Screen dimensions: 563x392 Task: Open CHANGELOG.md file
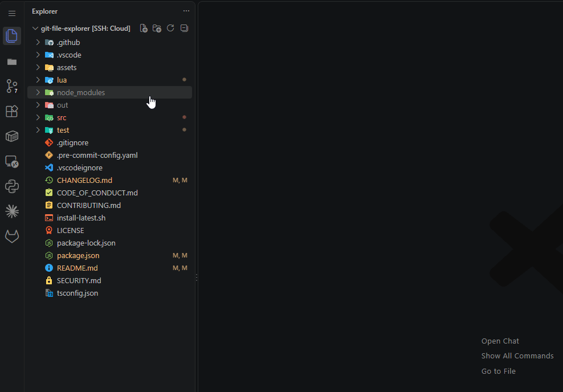109,180
